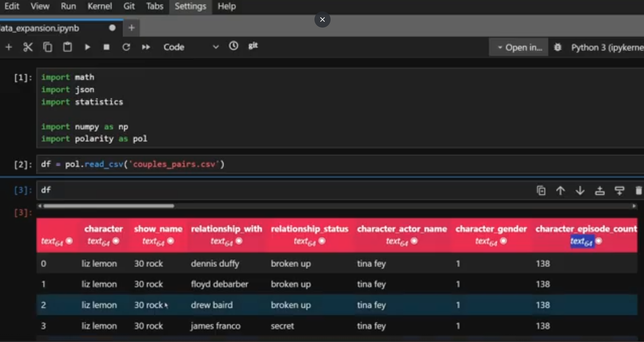The width and height of the screenshot is (644, 342).
Task: Open the Git menu
Action: pyautogui.click(x=129, y=6)
